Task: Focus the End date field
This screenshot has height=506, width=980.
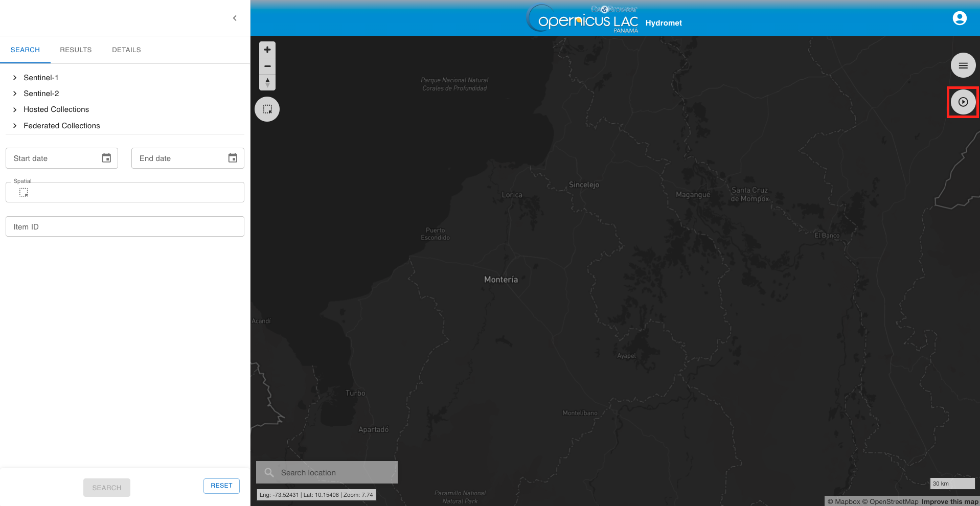Action: [188, 158]
